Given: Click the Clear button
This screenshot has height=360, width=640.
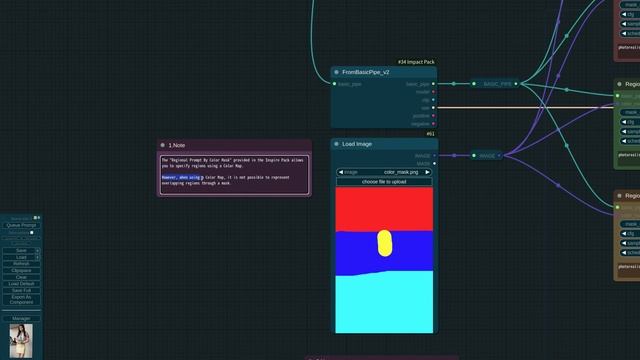Looking at the screenshot, I should click(x=21, y=277).
